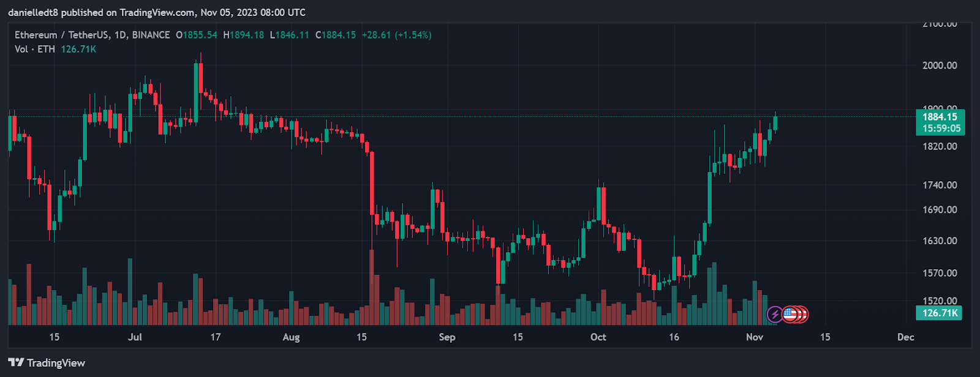
Task: Click the 1820.00 price scale label
Action: tap(940, 146)
